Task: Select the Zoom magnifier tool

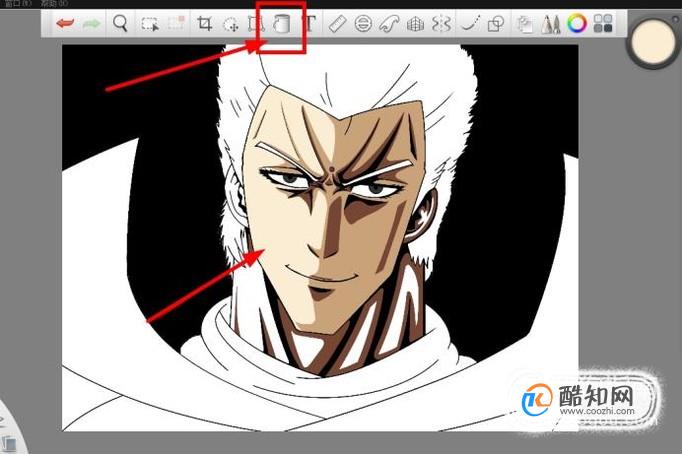Action: coord(120,23)
